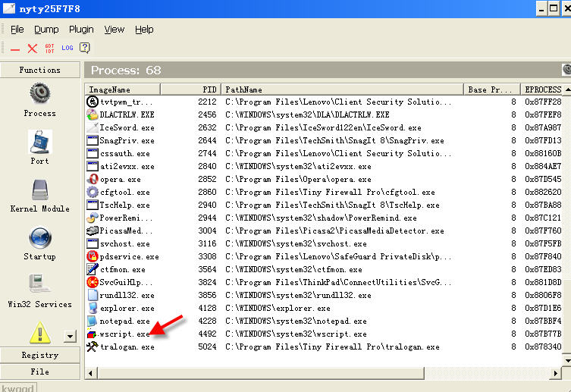Click PID value 5024
This screenshot has width=571, height=392.
pos(207,347)
